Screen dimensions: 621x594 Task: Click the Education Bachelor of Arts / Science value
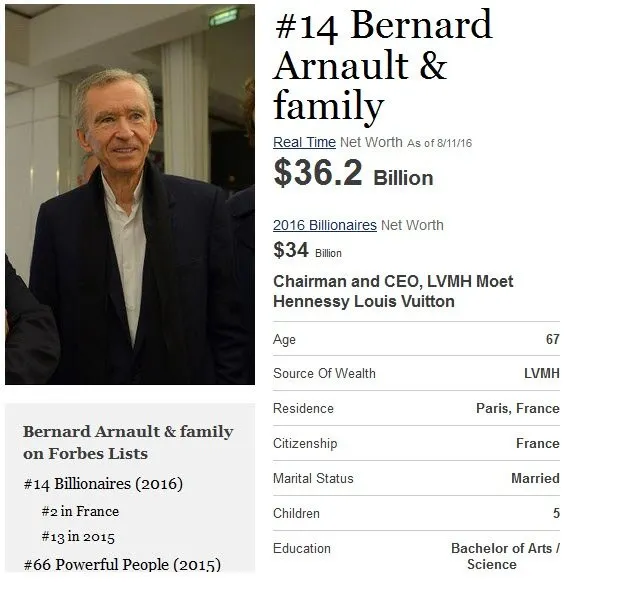pyautogui.click(x=505, y=556)
